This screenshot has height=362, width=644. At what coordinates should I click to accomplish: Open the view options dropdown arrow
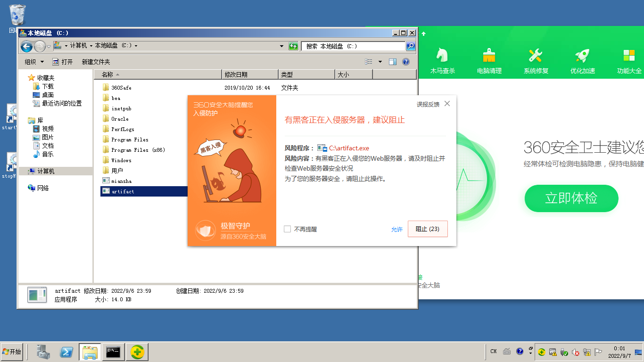point(380,62)
